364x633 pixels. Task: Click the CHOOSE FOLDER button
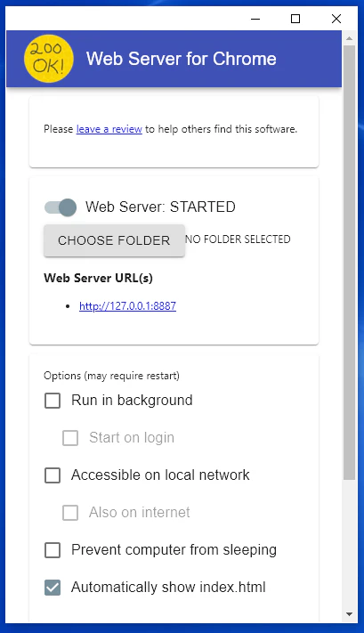(114, 240)
